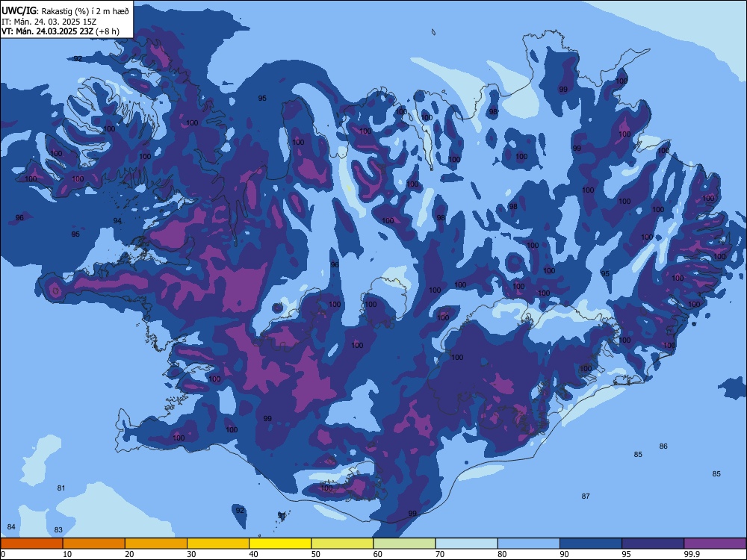Click the '81' humidity value on the map

[x=61, y=488]
